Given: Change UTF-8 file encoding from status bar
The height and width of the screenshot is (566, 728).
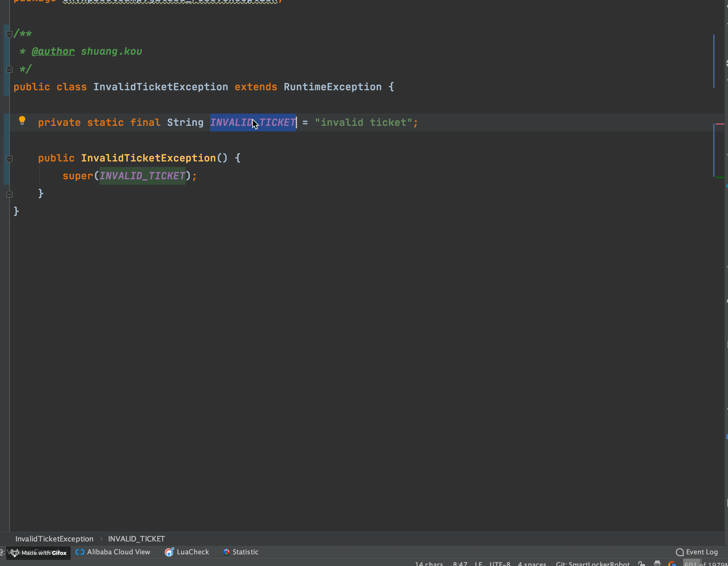Looking at the screenshot, I should click(499, 564).
